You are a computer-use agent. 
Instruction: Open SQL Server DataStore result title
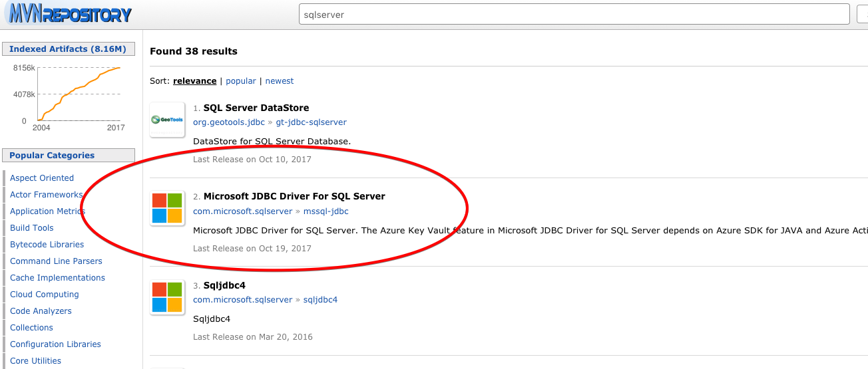[x=256, y=108]
